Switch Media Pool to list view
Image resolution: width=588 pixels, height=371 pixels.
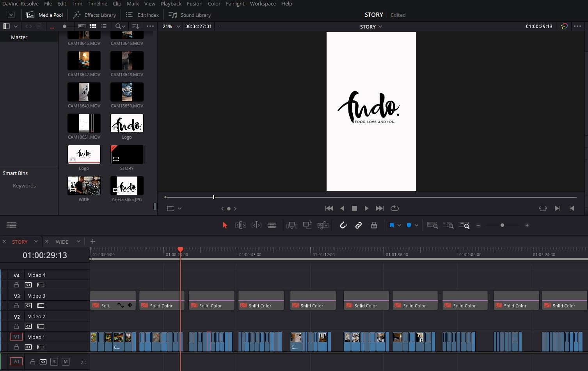point(104,26)
